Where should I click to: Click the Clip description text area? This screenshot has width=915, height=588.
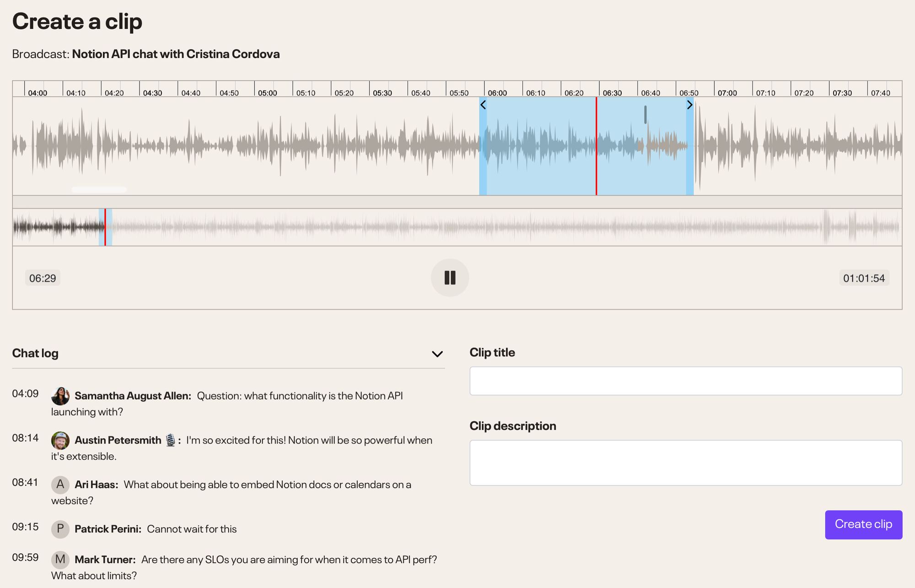click(x=686, y=463)
